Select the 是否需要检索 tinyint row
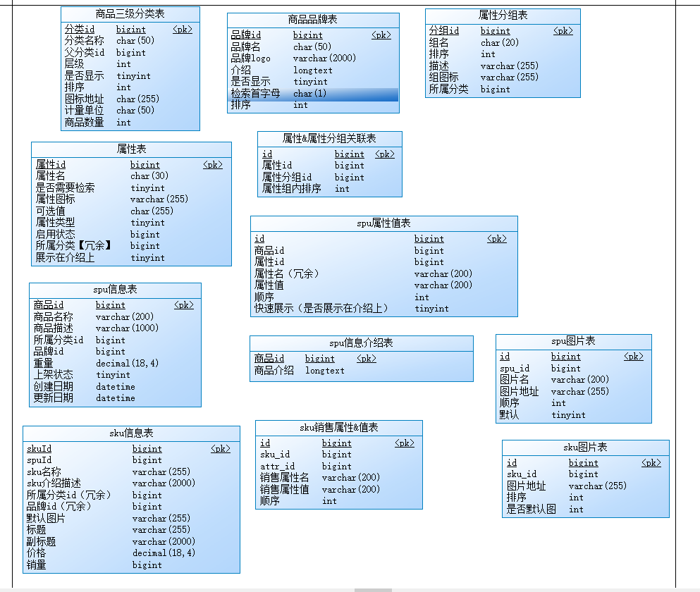700x592 pixels. [131, 188]
